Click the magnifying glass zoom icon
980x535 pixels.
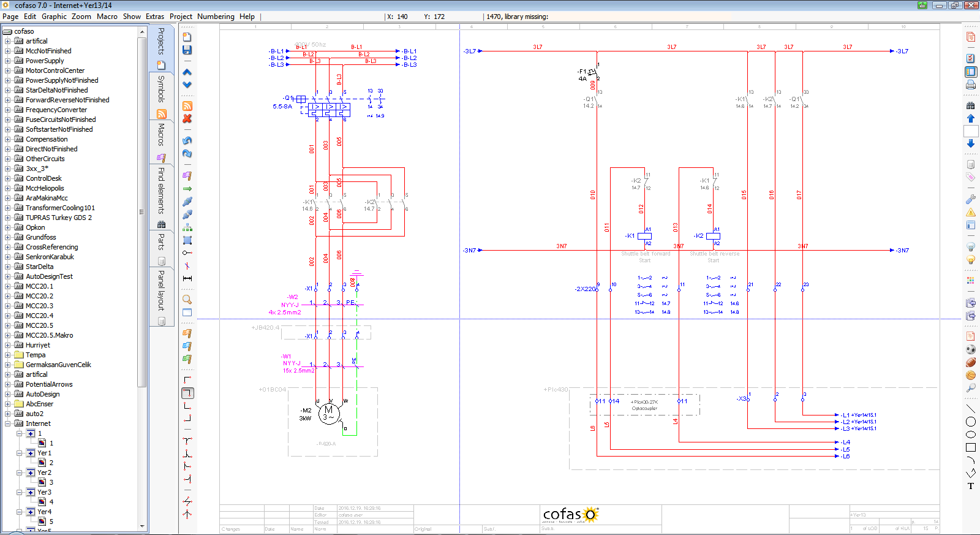(x=187, y=300)
